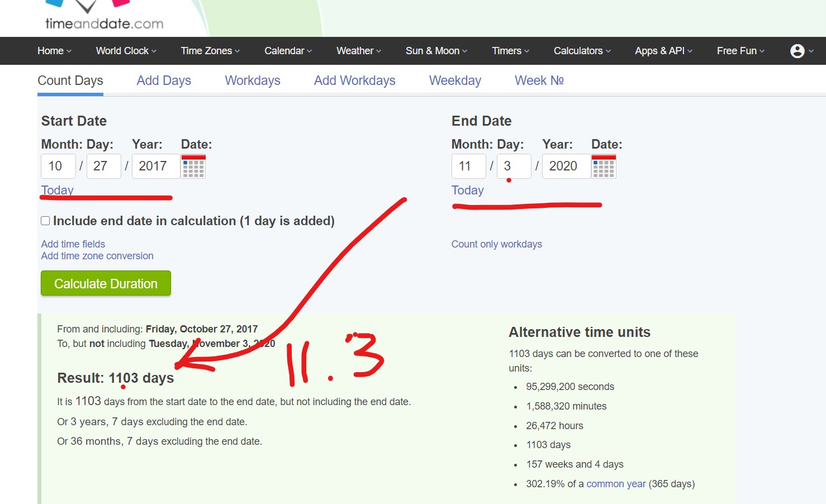This screenshot has width=826, height=504.
Task: Expand the Timers menu
Action: tap(510, 51)
